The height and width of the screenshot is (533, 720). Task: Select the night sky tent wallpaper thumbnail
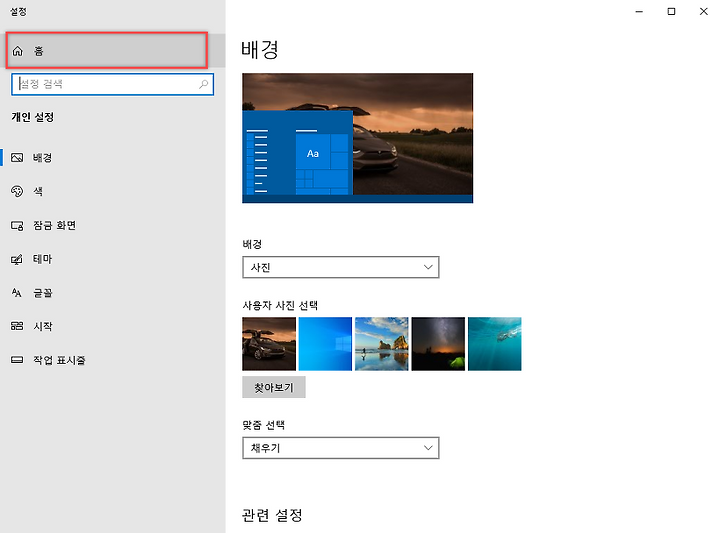coord(438,344)
